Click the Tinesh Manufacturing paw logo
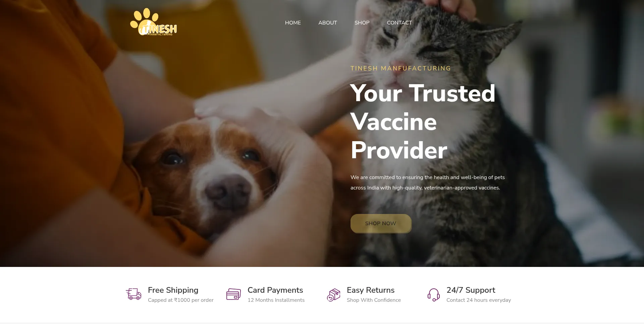This screenshot has height=333, width=644. tap(153, 22)
